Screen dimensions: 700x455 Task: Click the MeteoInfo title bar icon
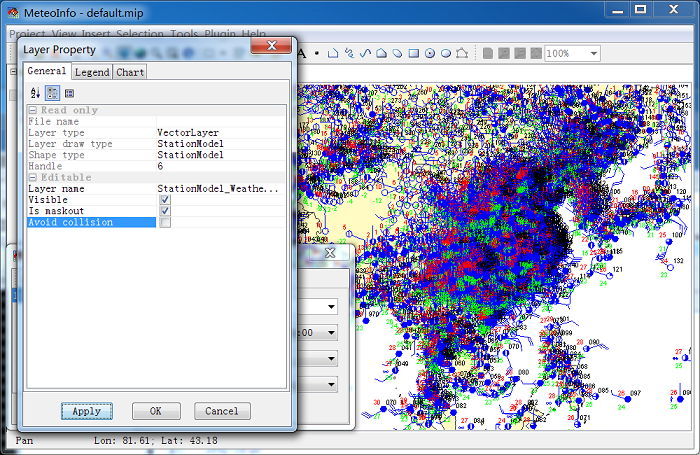(13, 13)
